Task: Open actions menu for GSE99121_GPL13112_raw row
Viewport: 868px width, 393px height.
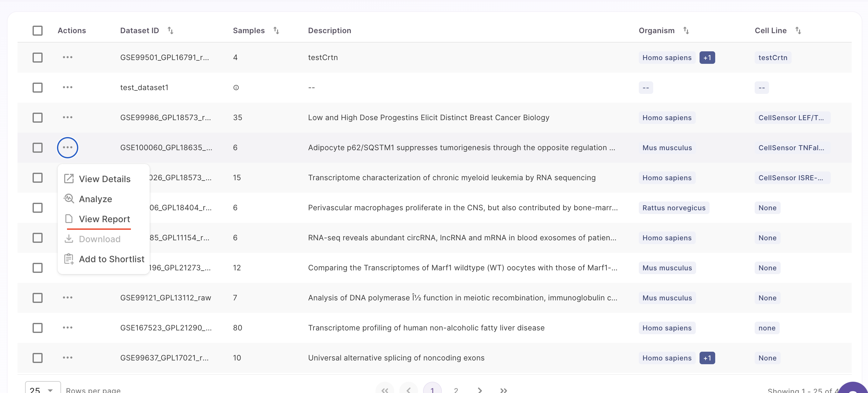Action: pyautogui.click(x=67, y=297)
